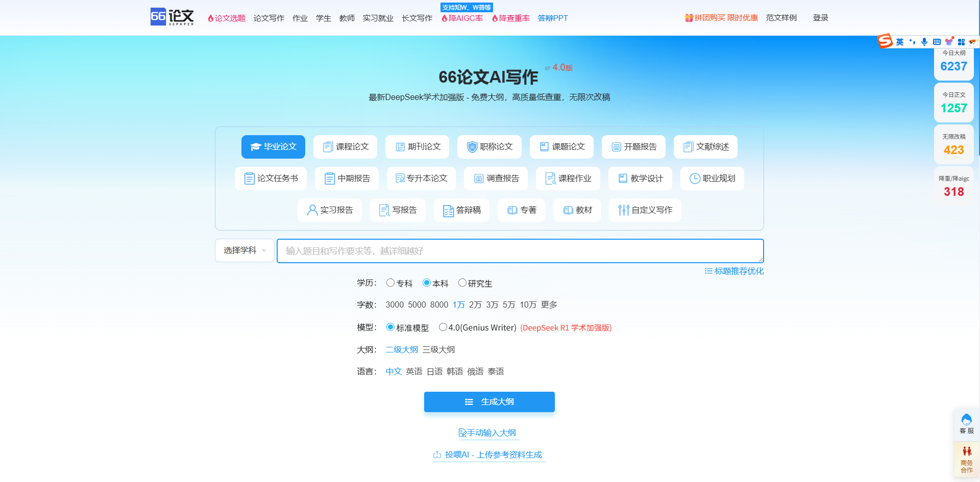Switch to the 期刊论文 tab
980x482 pixels.
(417, 147)
